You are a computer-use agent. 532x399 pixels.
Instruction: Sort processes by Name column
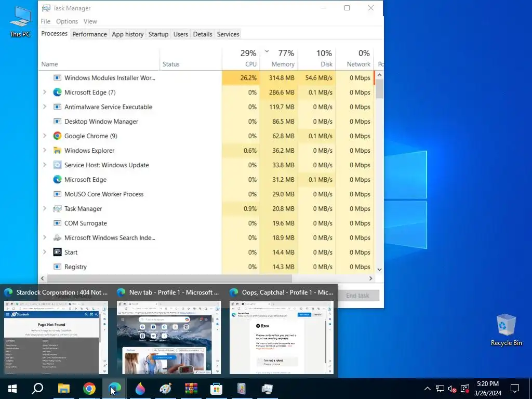[99, 58]
